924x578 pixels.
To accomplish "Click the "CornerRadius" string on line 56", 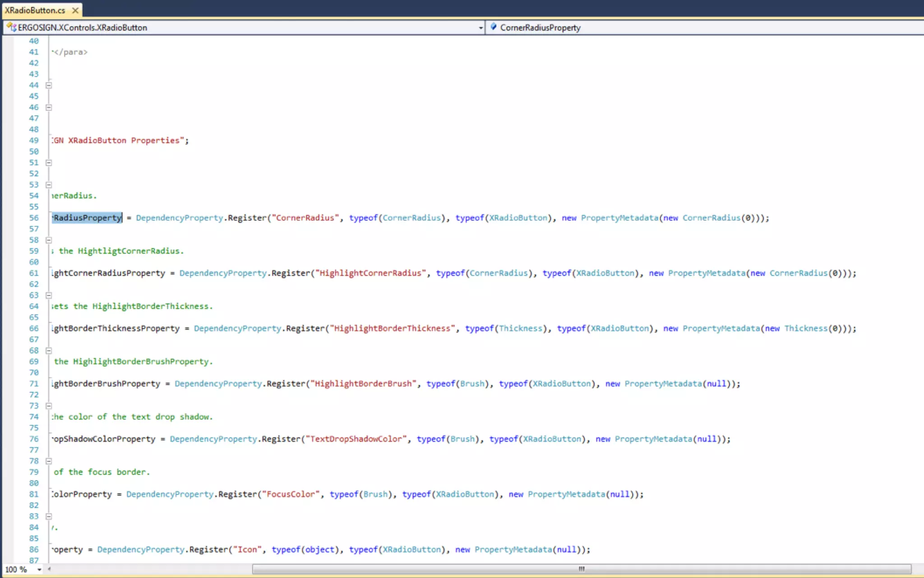I will pos(305,218).
